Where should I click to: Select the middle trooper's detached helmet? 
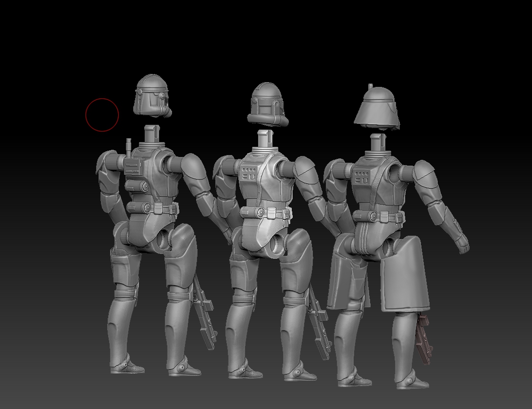(x=268, y=104)
